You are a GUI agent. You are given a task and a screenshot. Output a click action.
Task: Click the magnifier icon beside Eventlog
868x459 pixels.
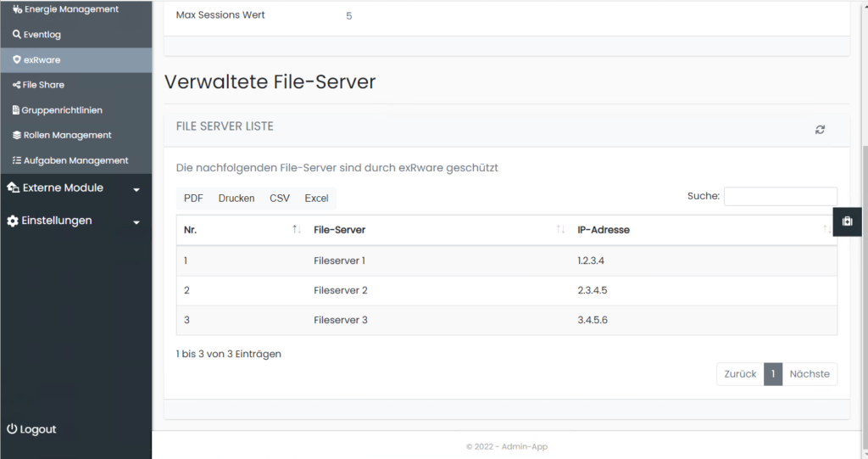17,35
